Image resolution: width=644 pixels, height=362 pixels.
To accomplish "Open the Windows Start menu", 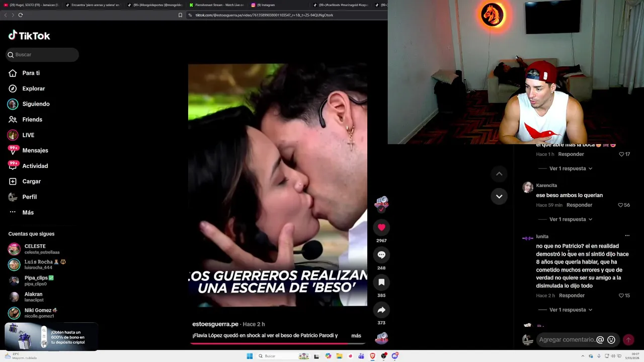I will coord(250,356).
